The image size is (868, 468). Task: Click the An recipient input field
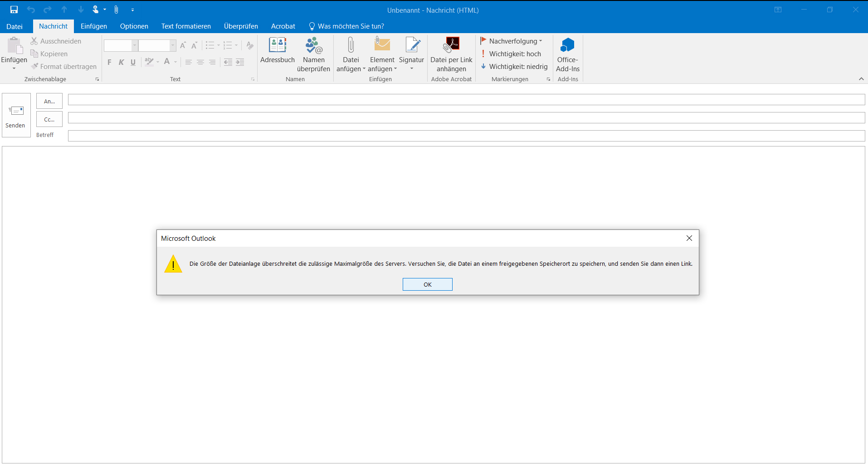(x=466, y=99)
